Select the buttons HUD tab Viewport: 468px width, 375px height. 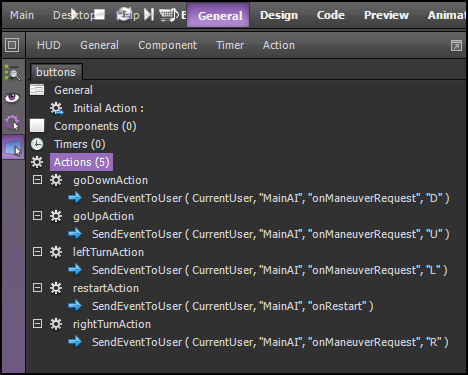pyautogui.click(x=56, y=72)
